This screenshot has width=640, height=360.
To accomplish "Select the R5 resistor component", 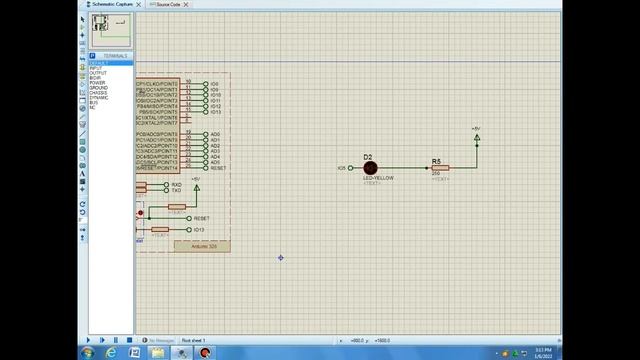I will (x=440, y=168).
